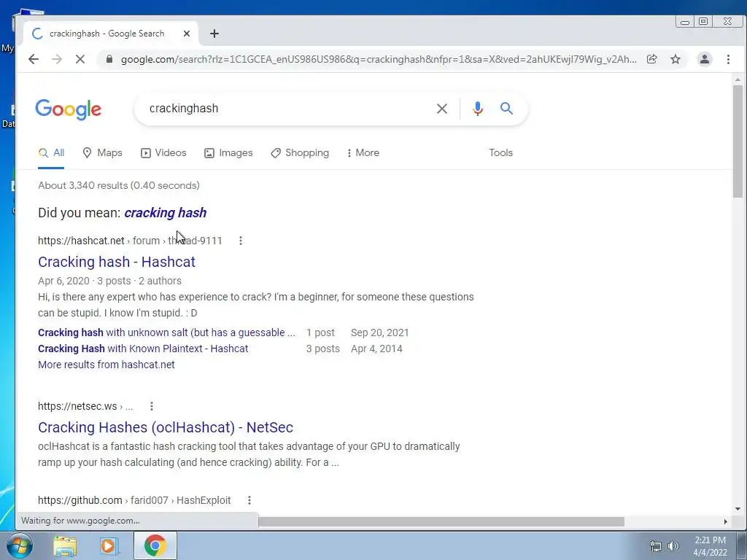Open the Chrome profile avatar icon
The height and width of the screenshot is (560, 747).
(x=705, y=59)
